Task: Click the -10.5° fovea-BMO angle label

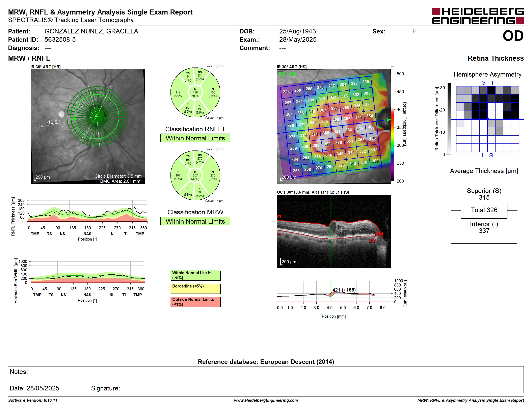Action: 53,122
